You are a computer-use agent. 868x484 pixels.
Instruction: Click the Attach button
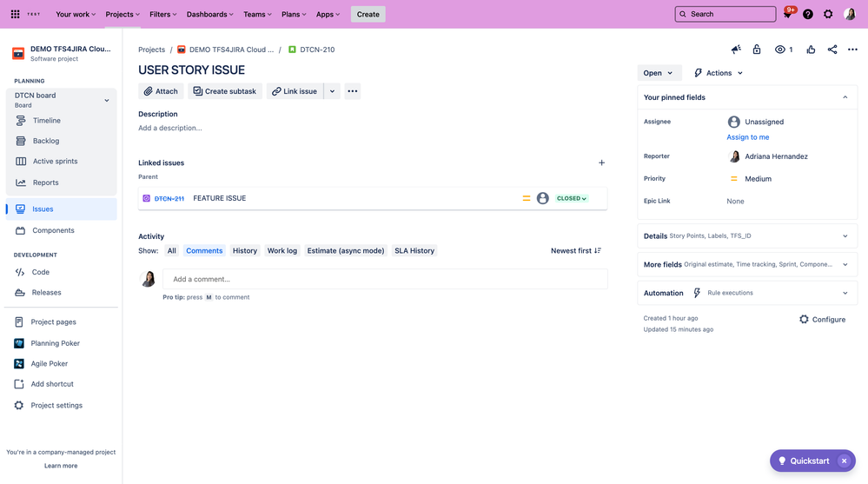(161, 91)
